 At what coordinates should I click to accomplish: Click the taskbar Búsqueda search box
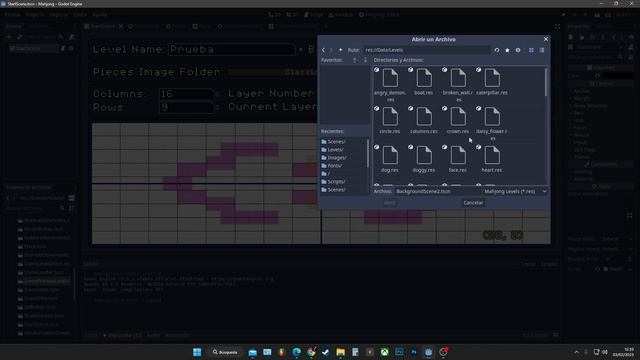(225, 352)
